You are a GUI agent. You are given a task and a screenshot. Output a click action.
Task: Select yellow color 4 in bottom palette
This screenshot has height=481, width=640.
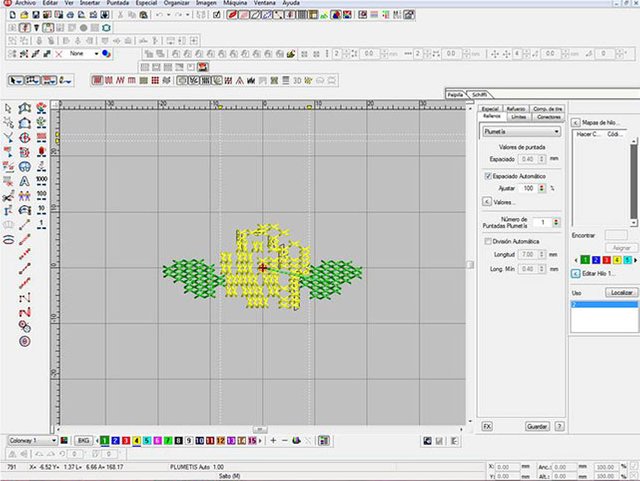(x=137, y=441)
